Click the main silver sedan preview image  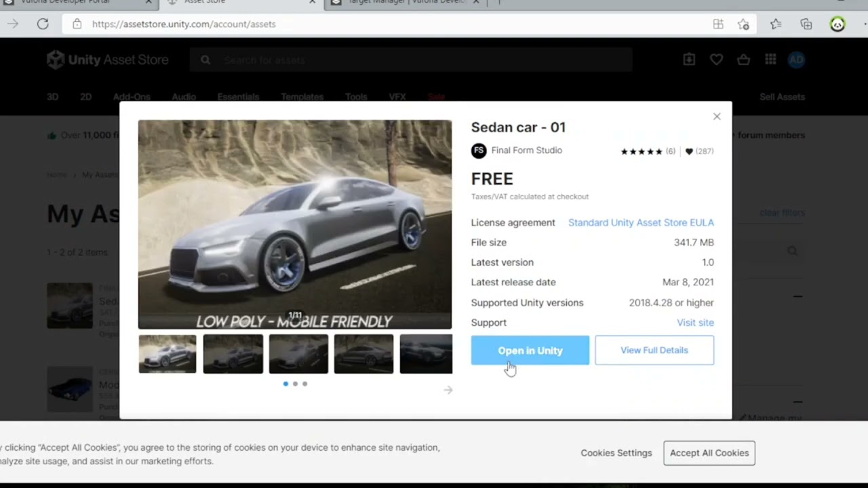point(295,224)
